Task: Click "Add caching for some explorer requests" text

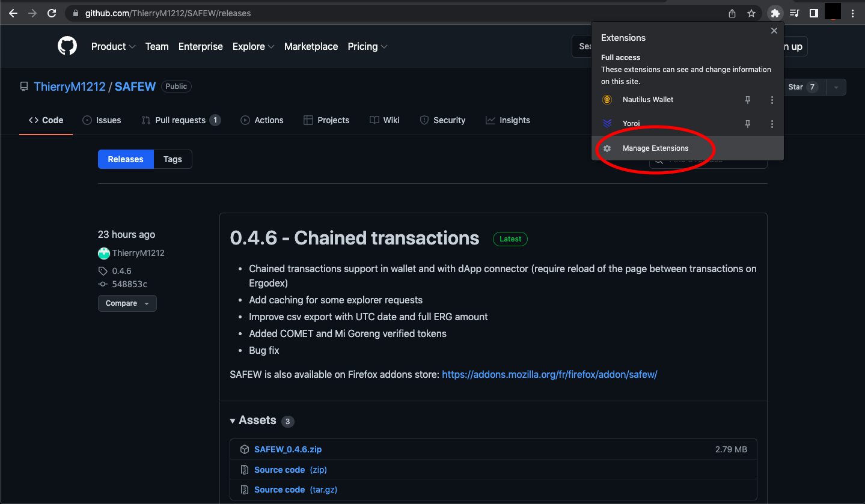Action: point(335,300)
